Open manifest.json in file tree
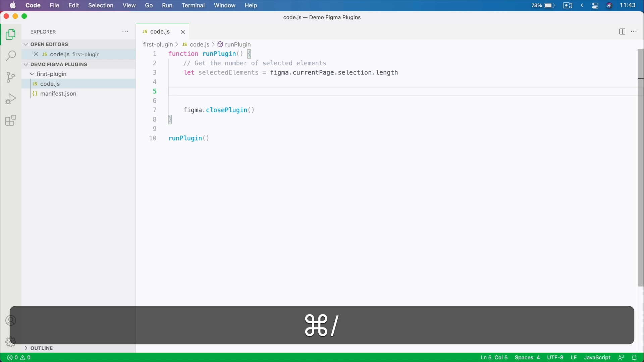 [79, 94]
